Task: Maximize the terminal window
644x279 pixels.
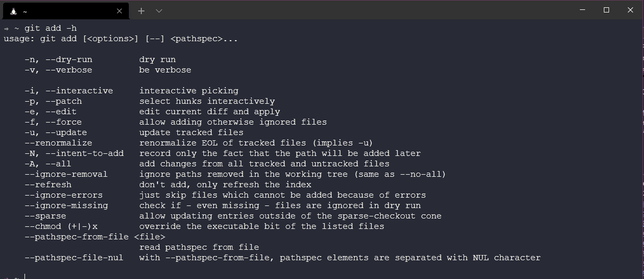Action: 606,10
